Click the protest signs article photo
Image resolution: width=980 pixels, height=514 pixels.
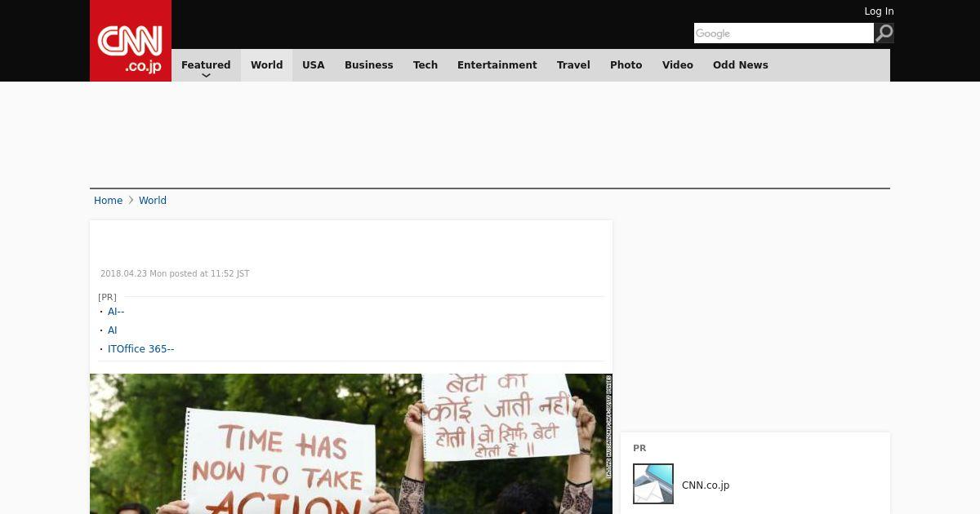(351, 444)
